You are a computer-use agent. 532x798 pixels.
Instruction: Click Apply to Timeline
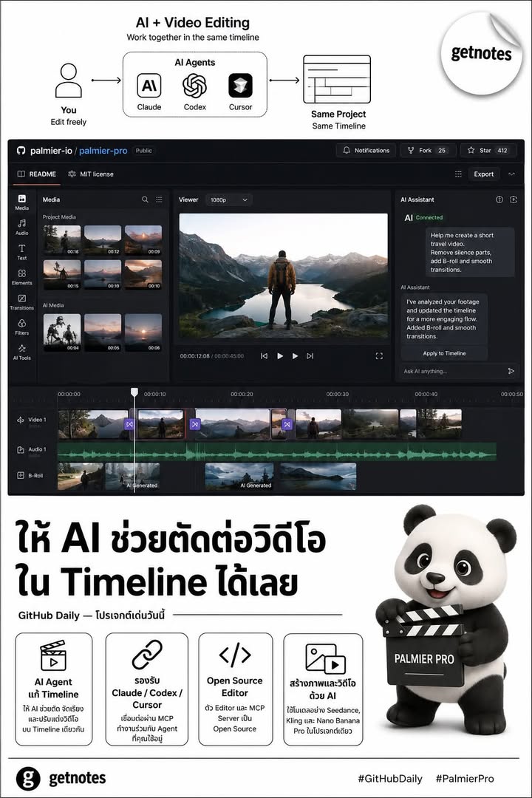pos(444,353)
